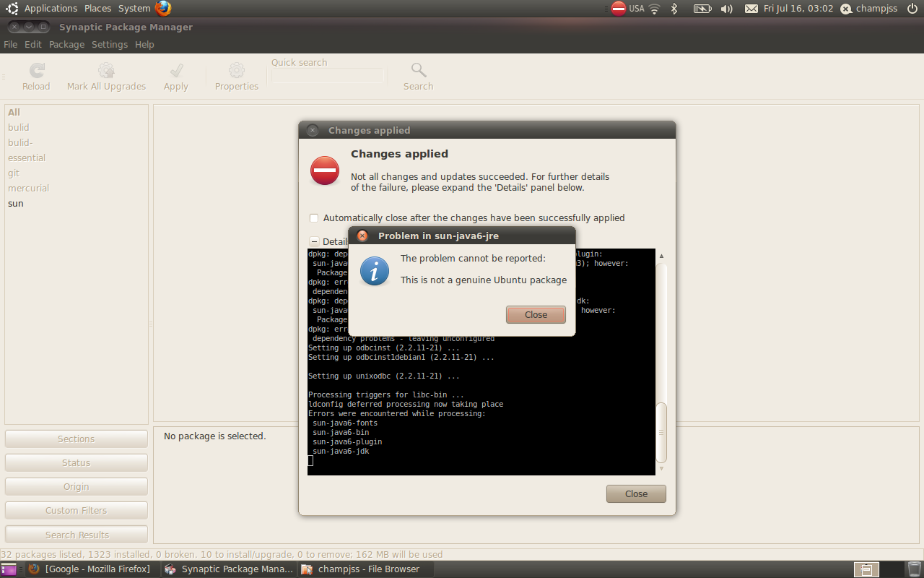Open the Help menu

[144, 45]
